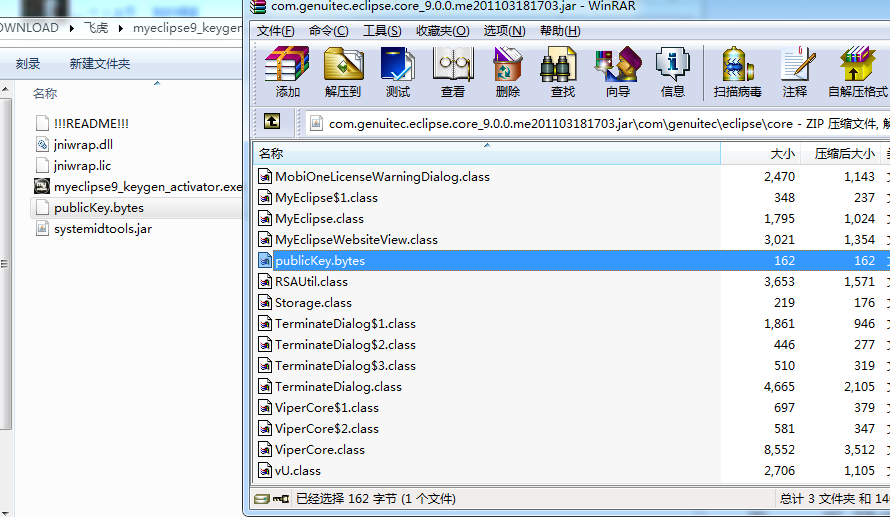890x517 pixels.
Task: Click the SFX (自解压格式) toolbar icon
Action: click(x=857, y=64)
